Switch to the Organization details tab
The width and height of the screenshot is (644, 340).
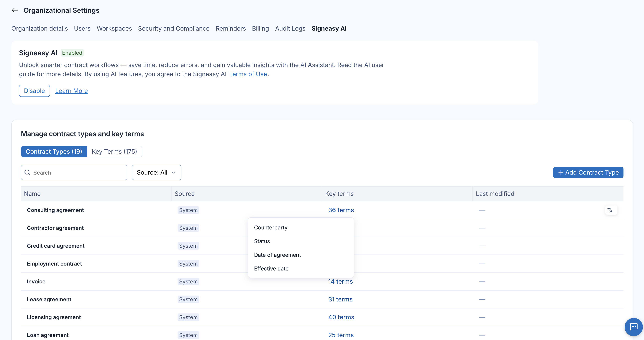pos(40,28)
